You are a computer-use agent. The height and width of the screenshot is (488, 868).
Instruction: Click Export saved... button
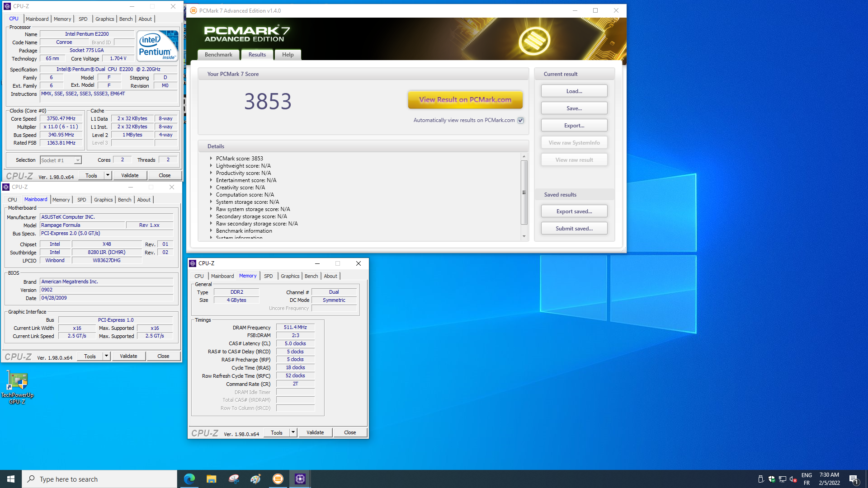click(574, 211)
